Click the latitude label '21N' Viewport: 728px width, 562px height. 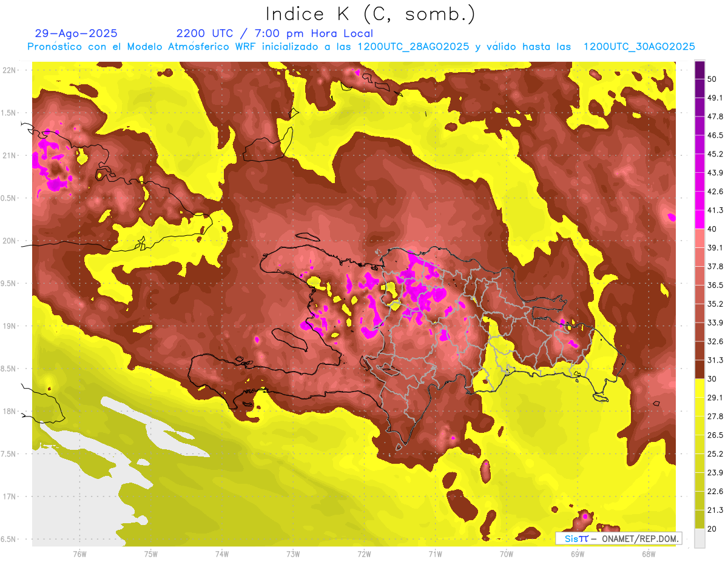10,155
